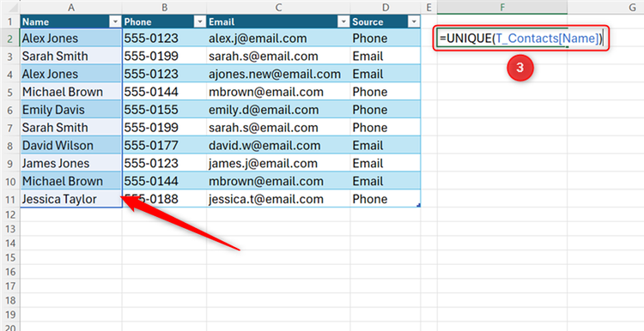Select jessica.t@email.com cell
644x331 pixels.
[278, 199]
